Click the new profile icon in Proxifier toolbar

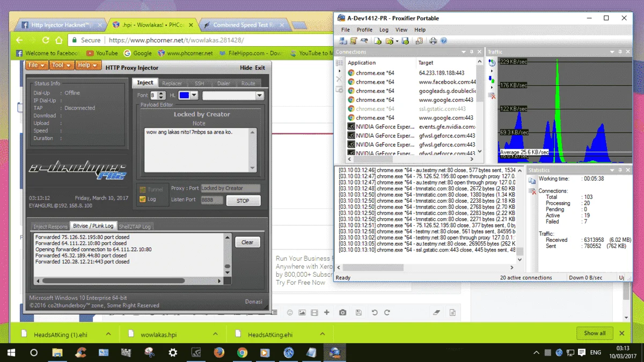pyautogui.click(x=378, y=41)
